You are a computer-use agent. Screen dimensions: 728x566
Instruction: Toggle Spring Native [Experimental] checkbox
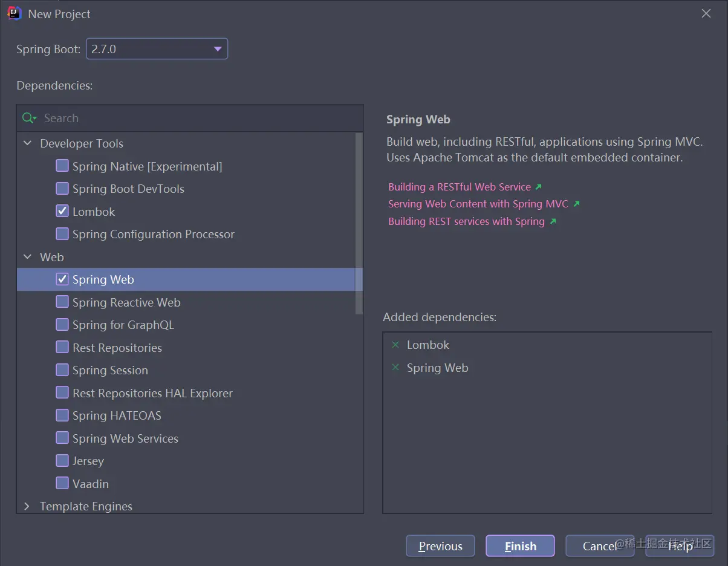(x=62, y=166)
